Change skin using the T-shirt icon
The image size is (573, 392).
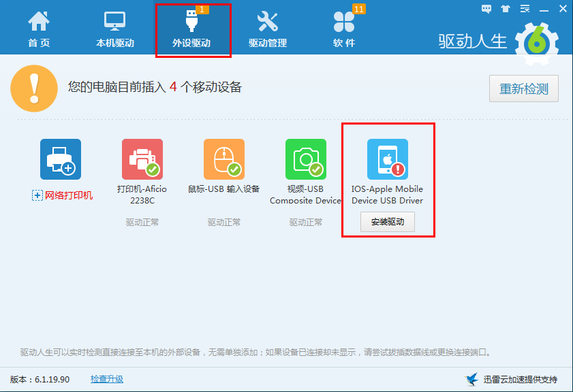point(505,8)
